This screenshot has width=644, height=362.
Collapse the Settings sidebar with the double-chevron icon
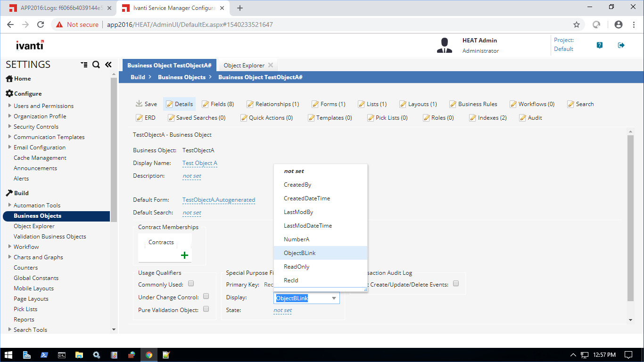(108, 65)
